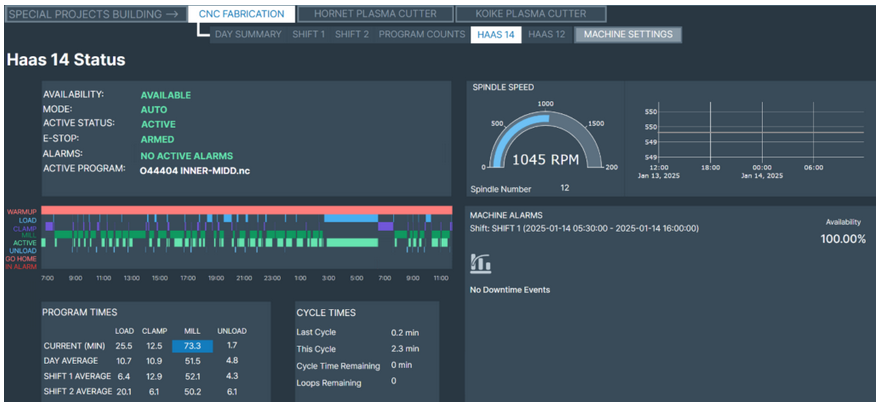Click the GO HOME legend label
Viewport: 880px width, 408px height.
(x=21, y=259)
